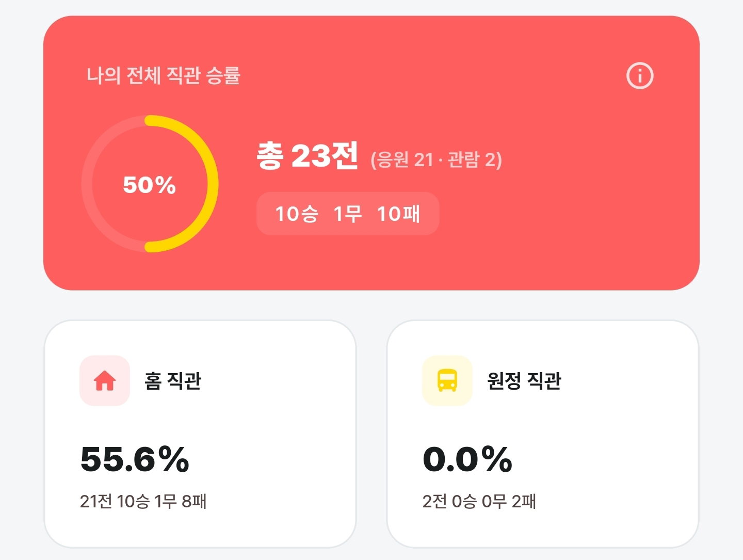The image size is (743, 560).
Task: Click the 50% circular progress ring
Action: [x=150, y=184]
